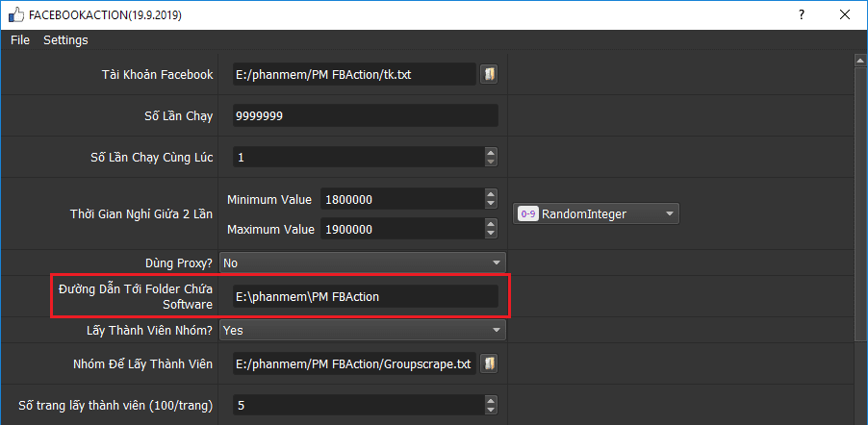Click the vertical scrollbar up arrow
This screenshot has height=425, width=868.
pyautogui.click(x=860, y=60)
